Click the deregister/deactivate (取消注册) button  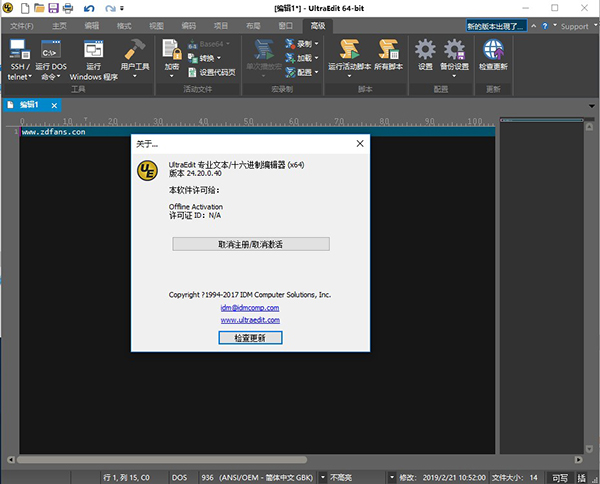point(251,244)
